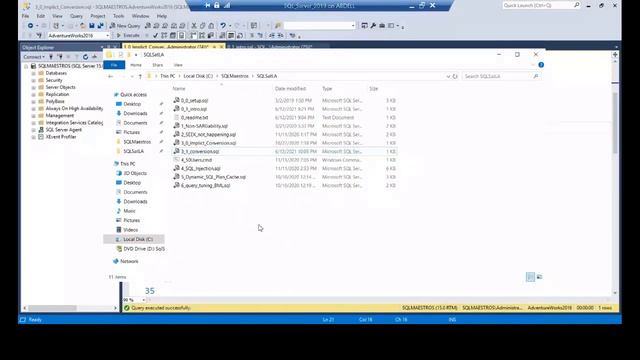This screenshot has width=640, height=360.
Task: Click the SSMS Quick Launch search box
Action: [x=541, y=5]
